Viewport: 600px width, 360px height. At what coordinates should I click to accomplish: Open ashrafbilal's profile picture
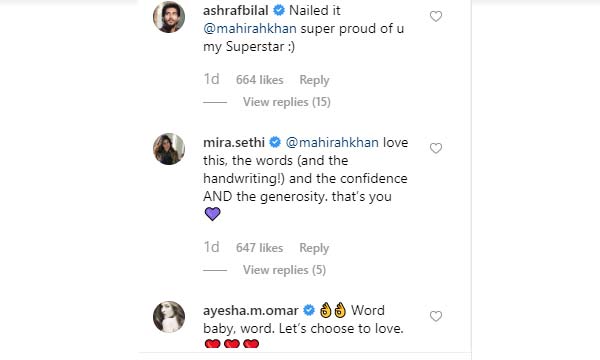tap(169, 17)
